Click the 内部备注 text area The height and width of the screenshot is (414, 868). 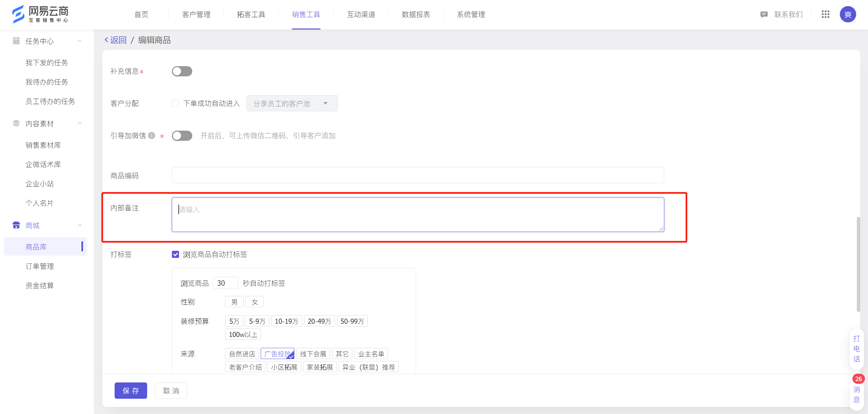(x=418, y=215)
